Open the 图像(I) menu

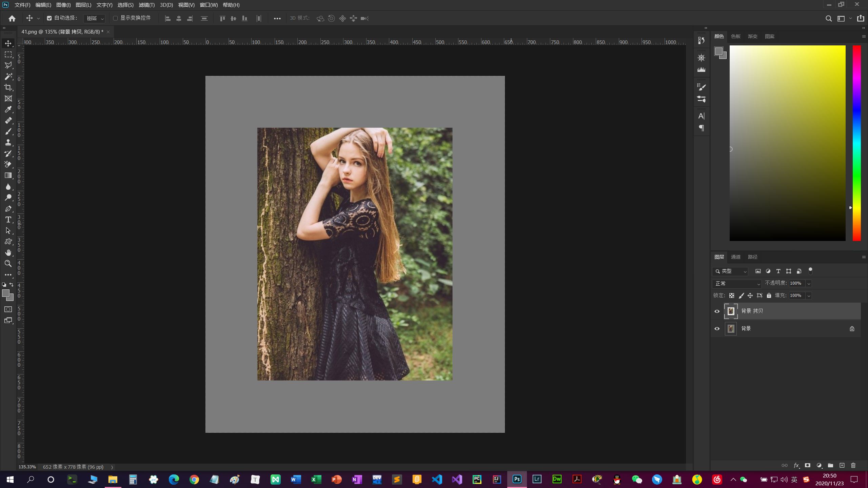pos(63,5)
